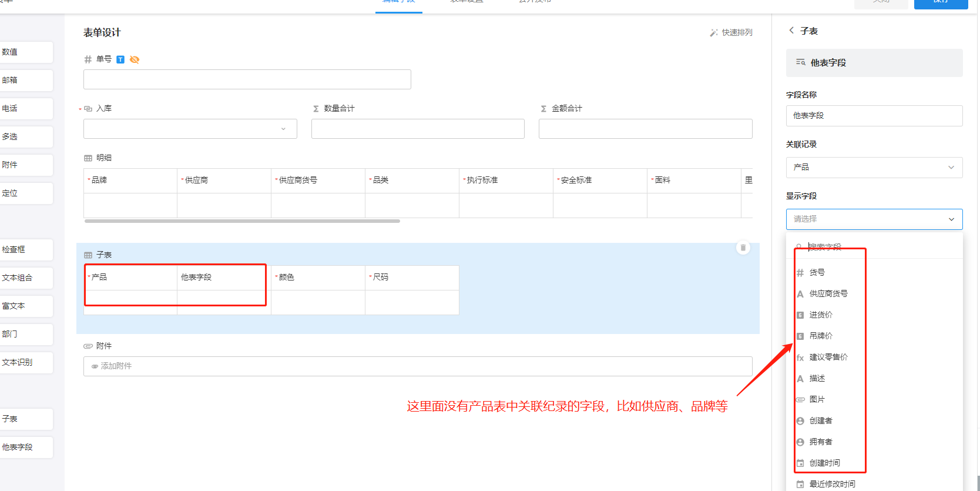Click the fx icon for 建议零售价
This screenshot has height=491, width=980.
pyautogui.click(x=800, y=358)
